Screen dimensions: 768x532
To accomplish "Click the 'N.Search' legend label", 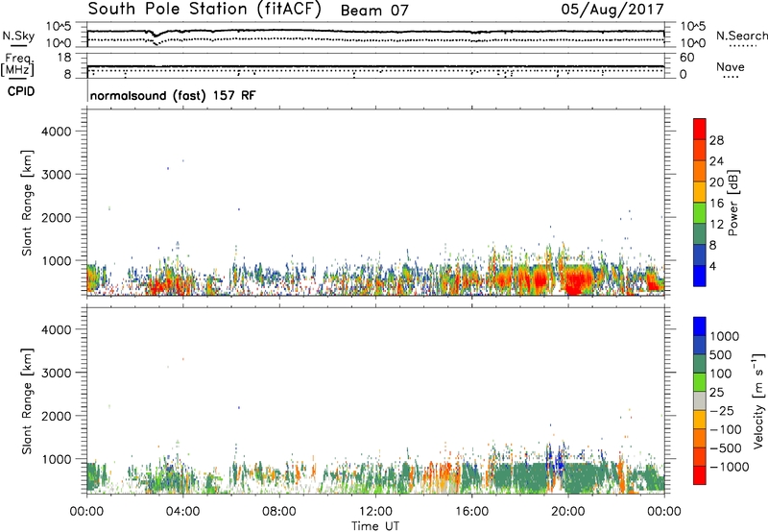I will [x=741, y=36].
